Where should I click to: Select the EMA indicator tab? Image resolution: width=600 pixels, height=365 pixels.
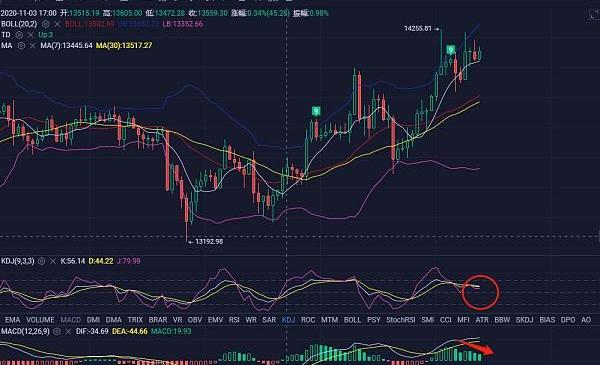coord(12,320)
